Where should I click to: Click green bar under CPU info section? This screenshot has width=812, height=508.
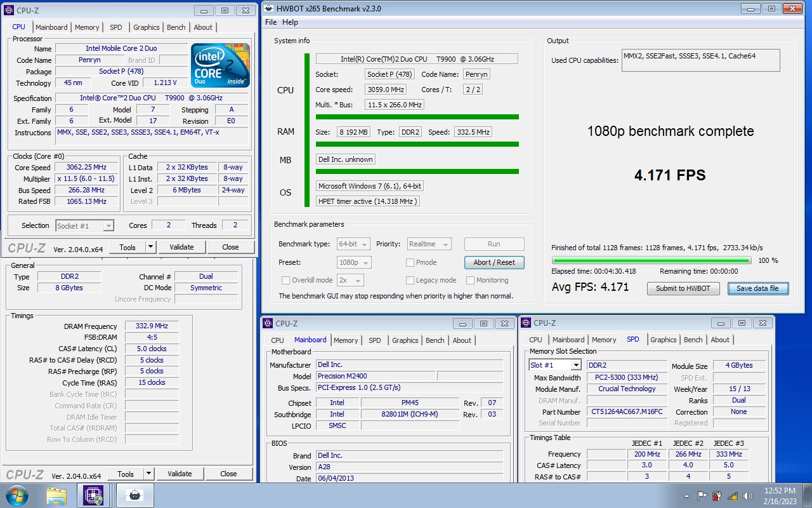pyautogui.click(x=417, y=117)
